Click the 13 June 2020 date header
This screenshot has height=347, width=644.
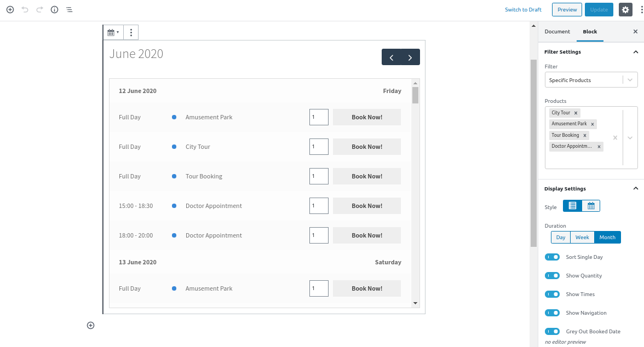137,262
